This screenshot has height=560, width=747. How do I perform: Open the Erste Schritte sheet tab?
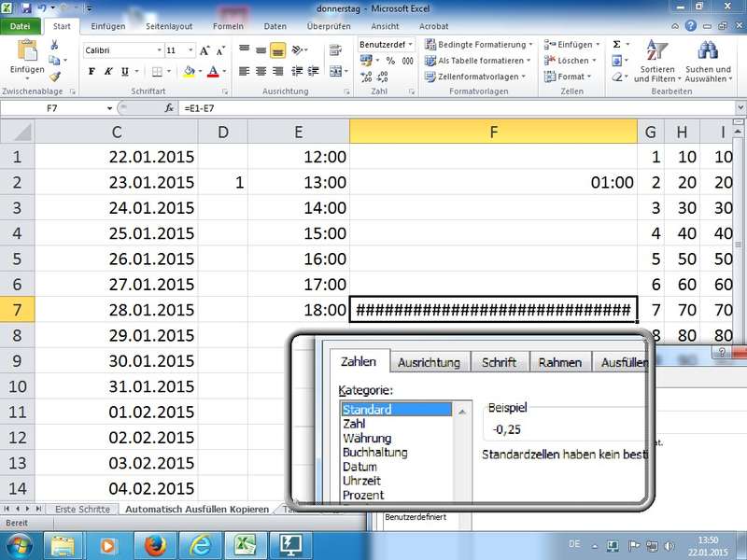[82, 509]
